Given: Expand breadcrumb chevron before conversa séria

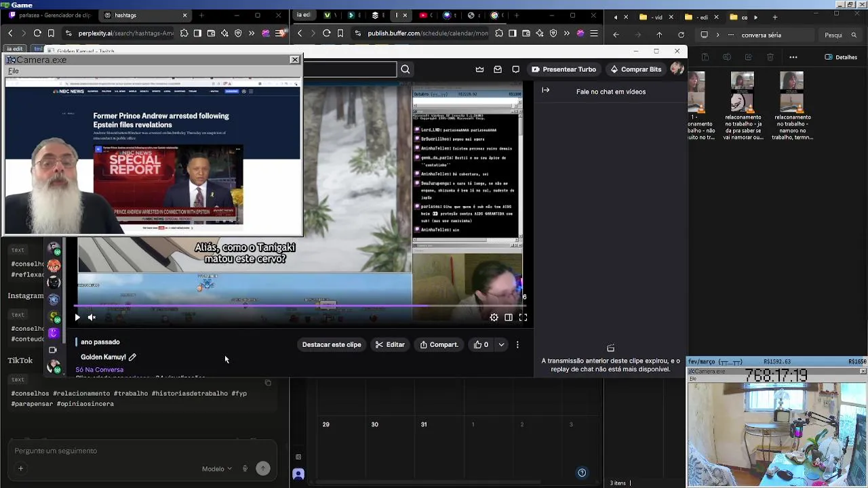Looking at the screenshot, I should click(717, 35).
